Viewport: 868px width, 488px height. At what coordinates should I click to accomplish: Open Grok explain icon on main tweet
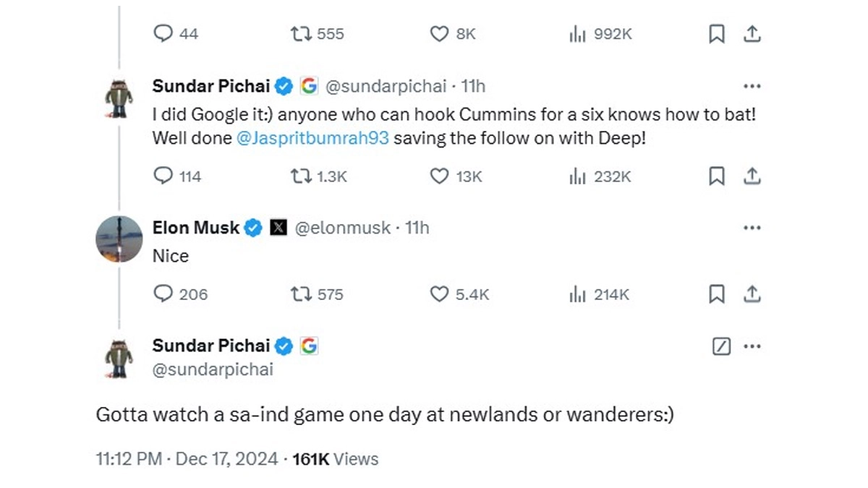click(721, 346)
